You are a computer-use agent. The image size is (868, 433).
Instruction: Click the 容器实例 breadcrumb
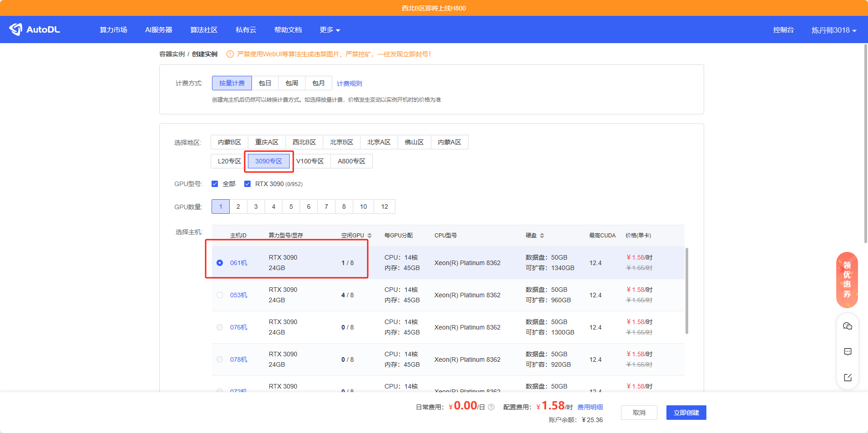172,54
